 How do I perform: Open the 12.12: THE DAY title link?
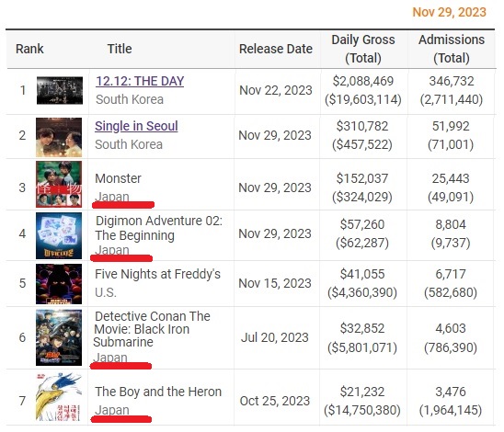click(x=140, y=81)
